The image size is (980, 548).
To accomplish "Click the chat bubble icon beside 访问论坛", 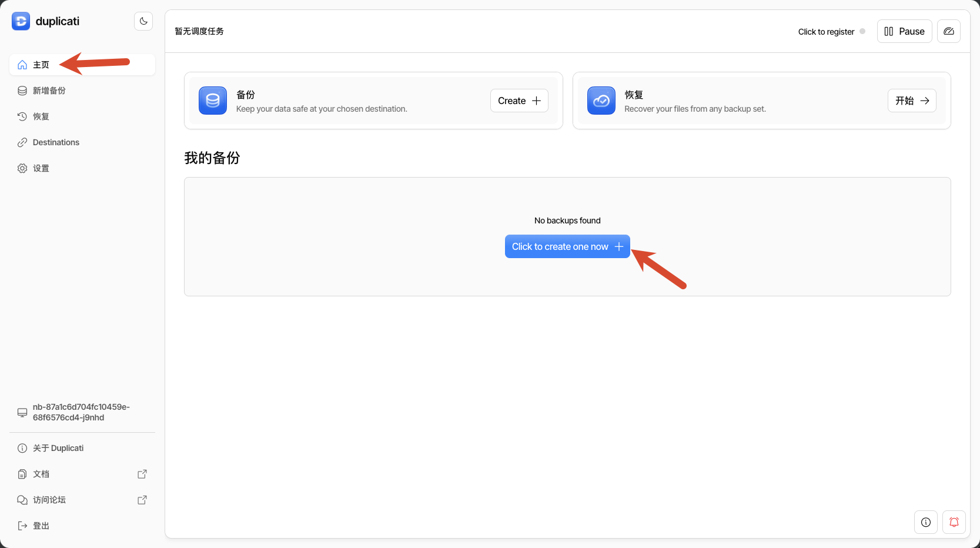I will 22,500.
